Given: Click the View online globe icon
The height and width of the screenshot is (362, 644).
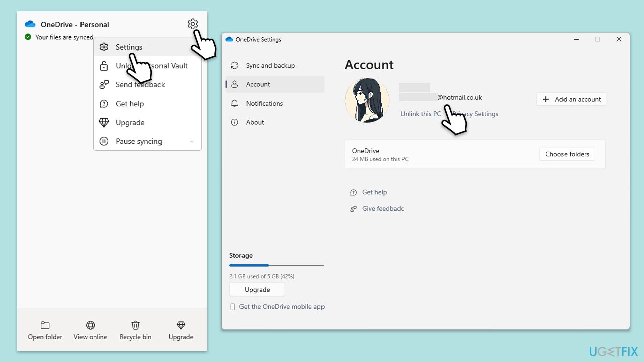Looking at the screenshot, I should [x=90, y=325].
